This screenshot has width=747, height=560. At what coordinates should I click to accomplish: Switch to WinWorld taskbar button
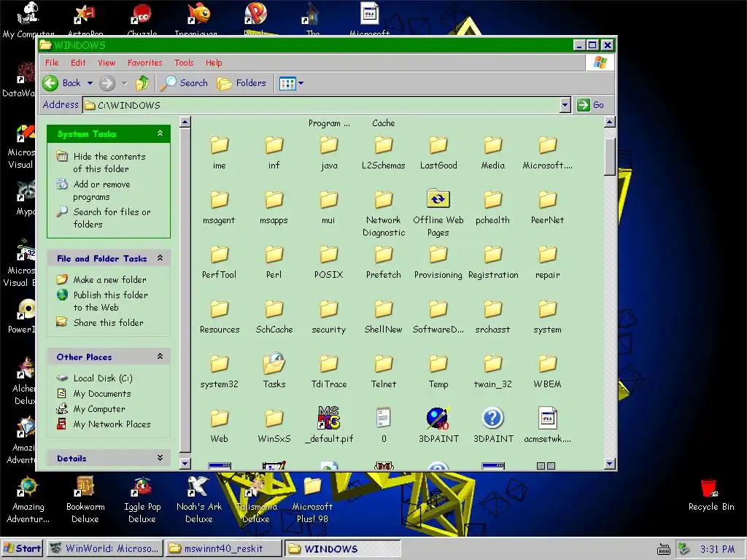tap(105, 548)
